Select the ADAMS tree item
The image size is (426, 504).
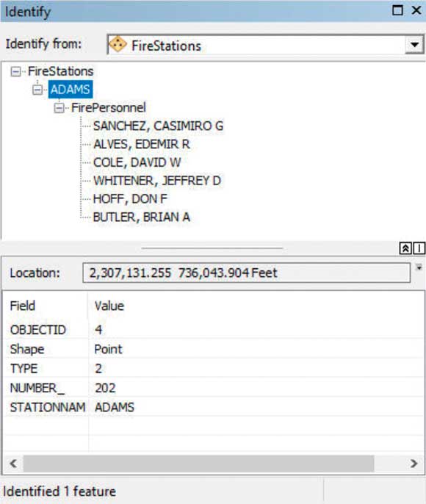(71, 90)
